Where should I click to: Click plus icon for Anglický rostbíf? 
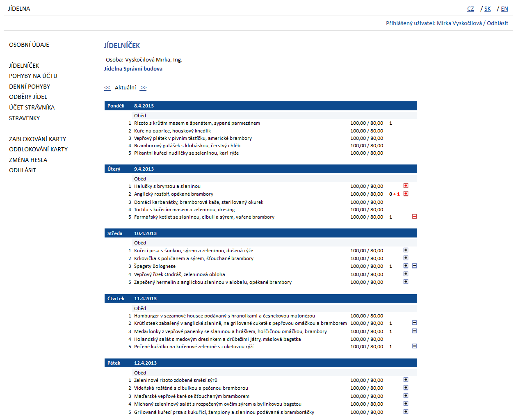point(406,194)
